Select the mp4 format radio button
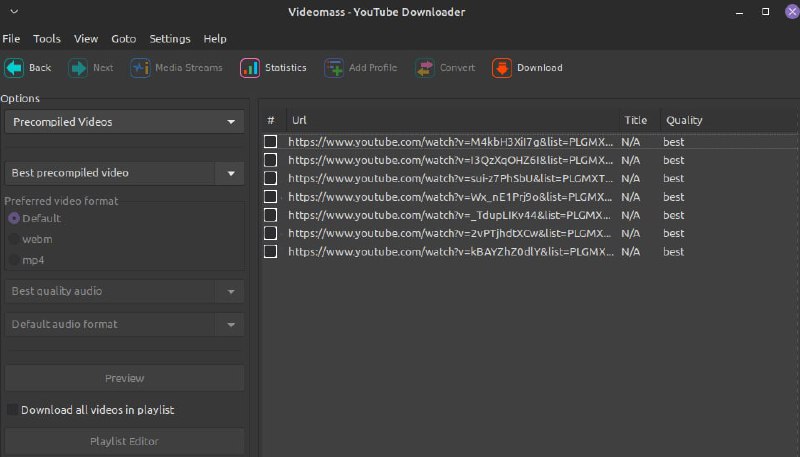This screenshot has width=800, height=457. (14, 260)
